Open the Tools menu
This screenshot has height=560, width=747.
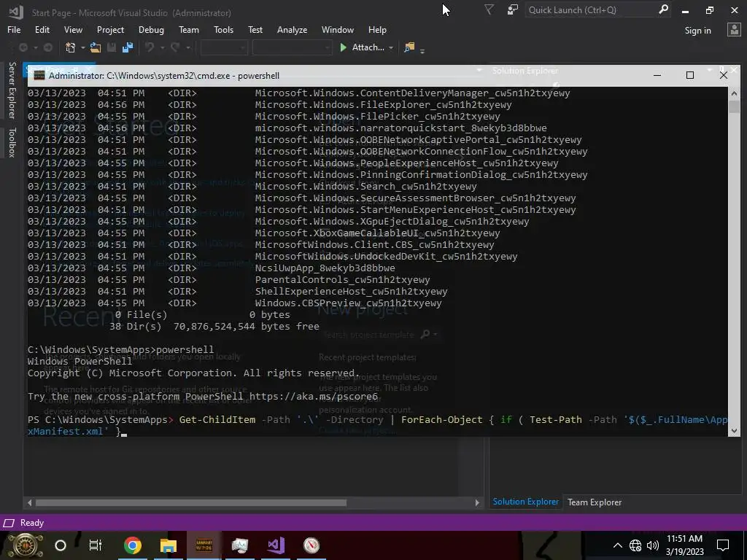pyautogui.click(x=223, y=29)
